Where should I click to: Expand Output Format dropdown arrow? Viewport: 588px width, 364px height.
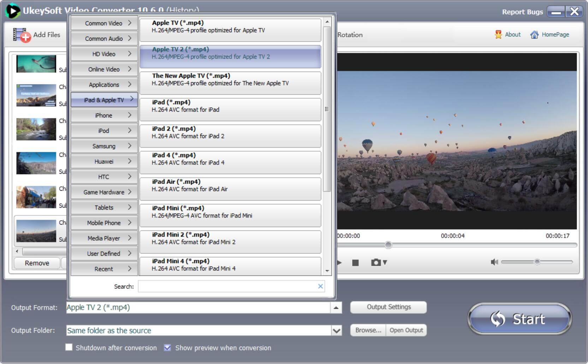point(336,308)
